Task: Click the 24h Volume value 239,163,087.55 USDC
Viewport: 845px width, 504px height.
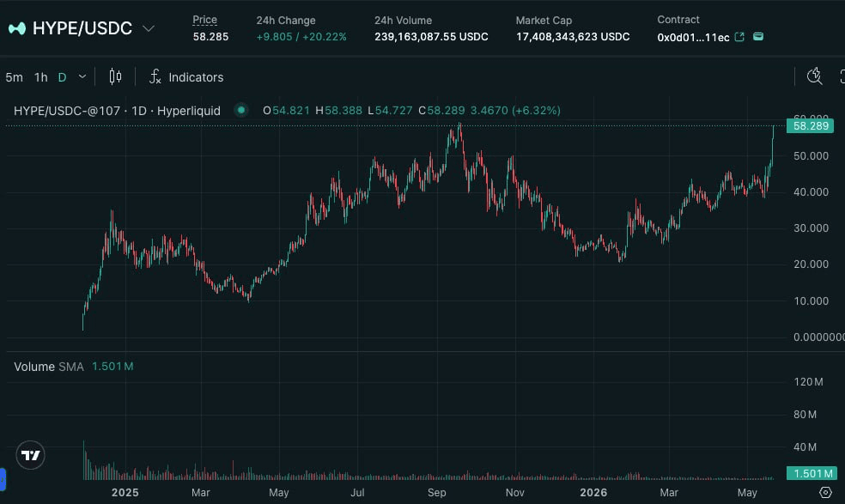Action: point(431,37)
